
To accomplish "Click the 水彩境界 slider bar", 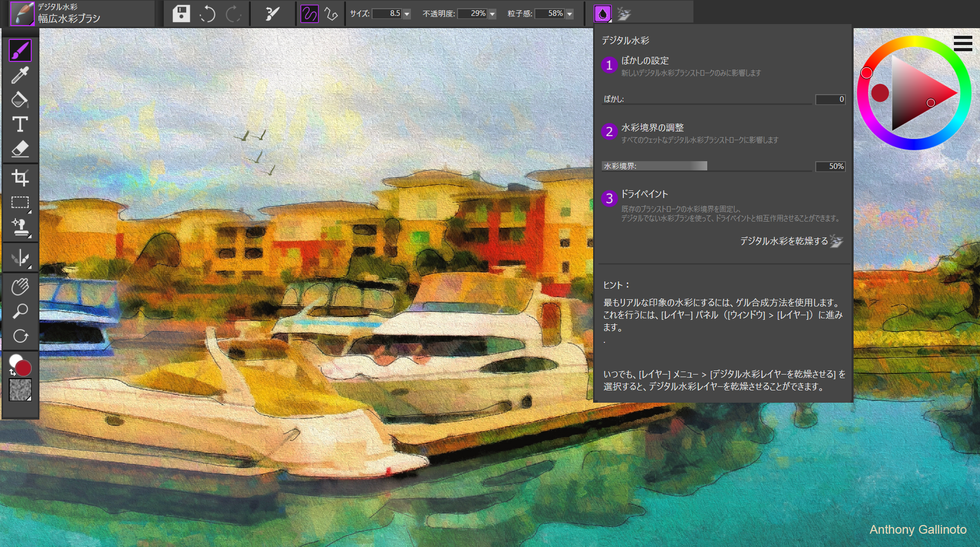I will (x=706, y=166).
